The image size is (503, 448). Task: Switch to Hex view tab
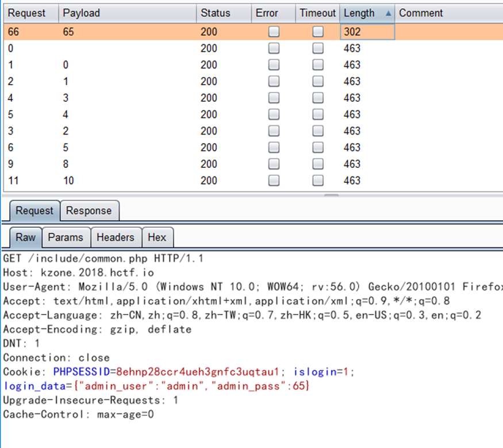point(157,237)
